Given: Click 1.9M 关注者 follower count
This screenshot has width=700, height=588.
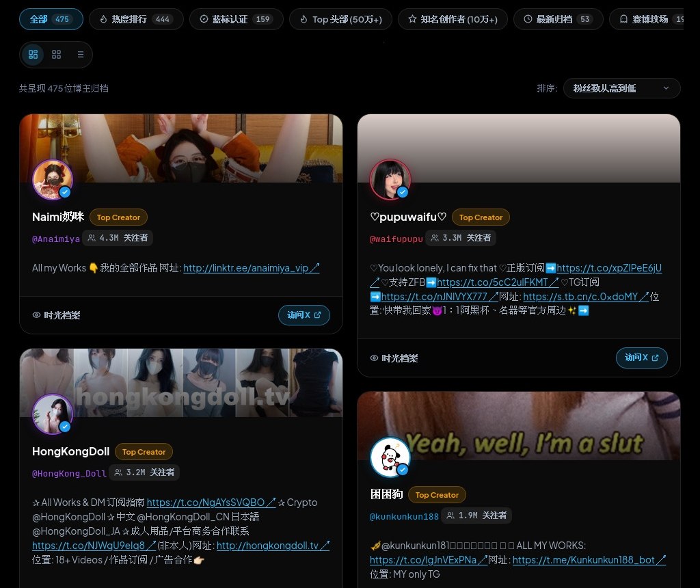Looking at the screenshot, I should [x=476, y=516].
